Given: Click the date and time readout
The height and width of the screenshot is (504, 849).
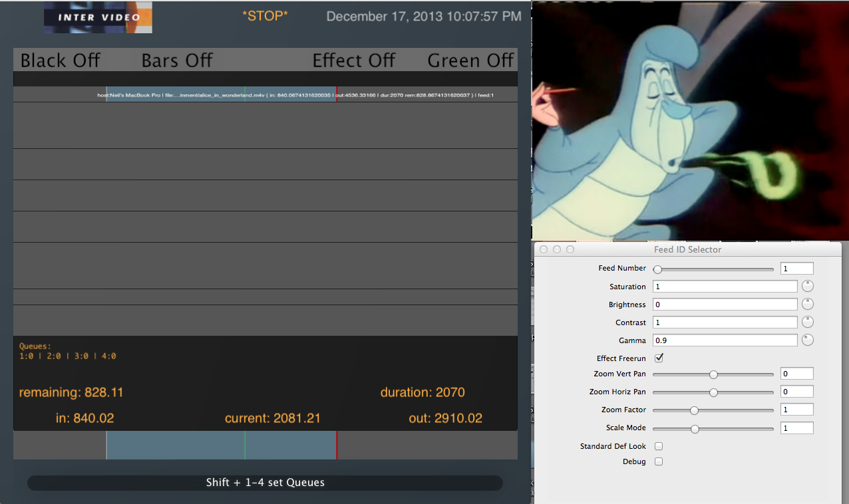Looking at the screenshot, I should point(424,16).
